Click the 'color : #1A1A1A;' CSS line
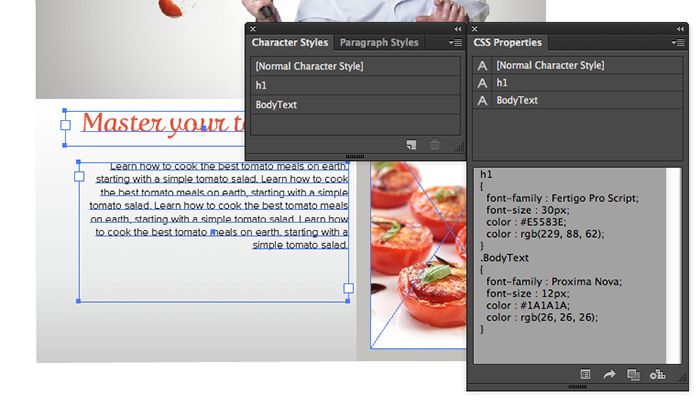Image resolution: width=700 pixels, height=418 pixels. (x=528, y=305)
